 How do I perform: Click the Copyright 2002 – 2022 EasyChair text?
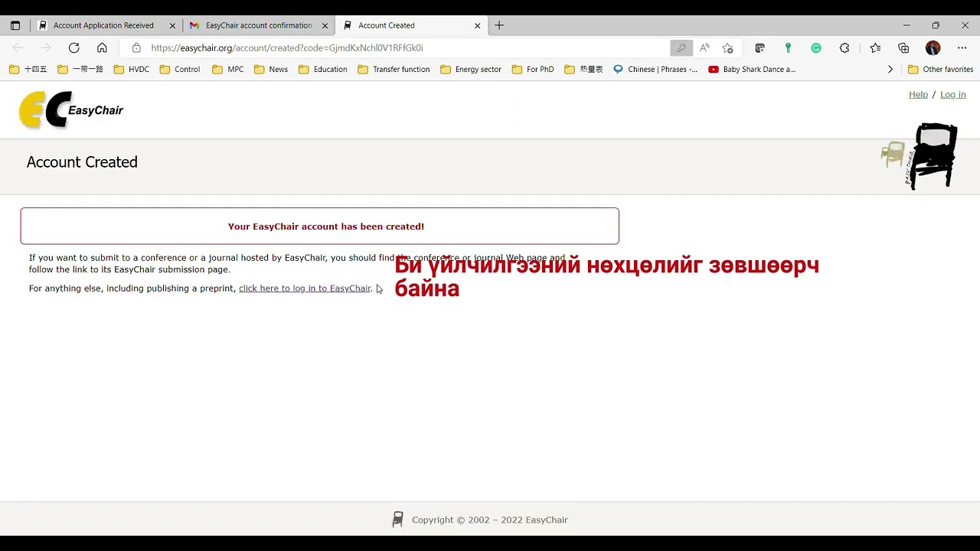[x=490, y=520]
